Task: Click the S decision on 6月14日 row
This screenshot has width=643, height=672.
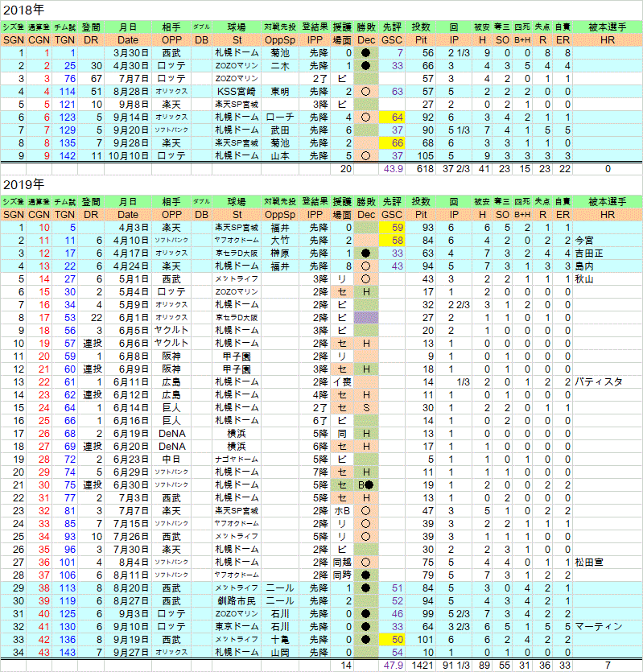Action: [x=366, y=407]
